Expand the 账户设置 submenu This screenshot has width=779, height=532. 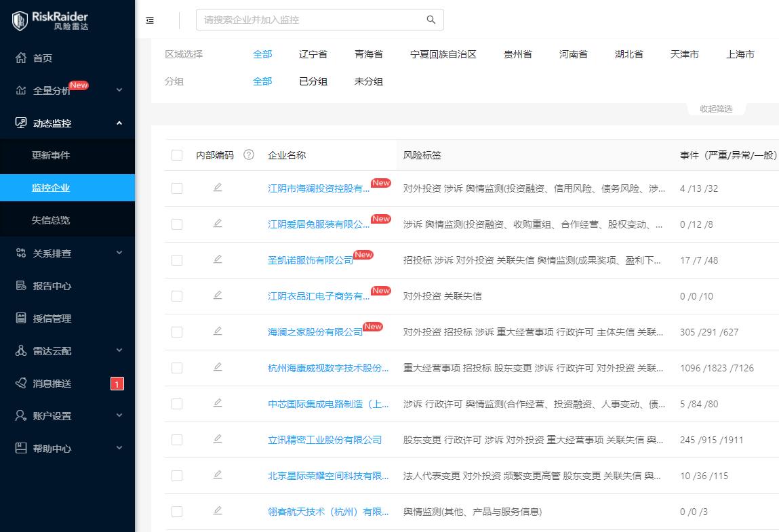119,415
